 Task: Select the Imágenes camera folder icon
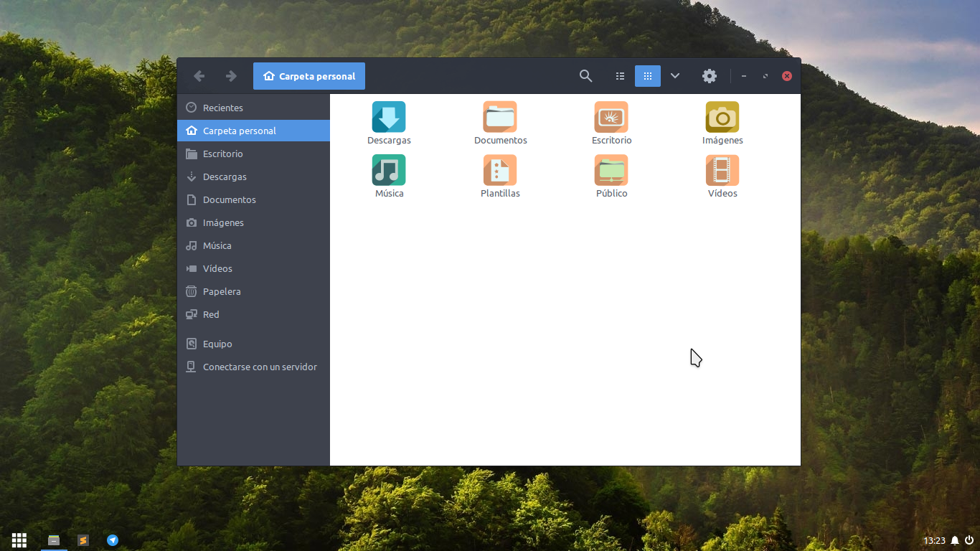click(722, 117)
